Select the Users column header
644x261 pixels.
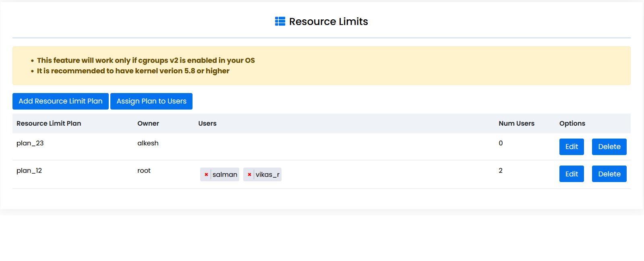click(207, 123)
